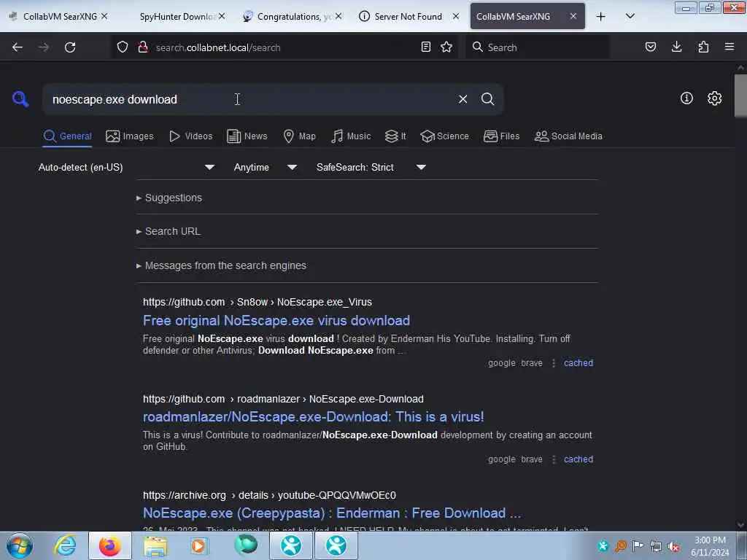
Task: Open the list all tabs chevron
Action: coord(630,17)
